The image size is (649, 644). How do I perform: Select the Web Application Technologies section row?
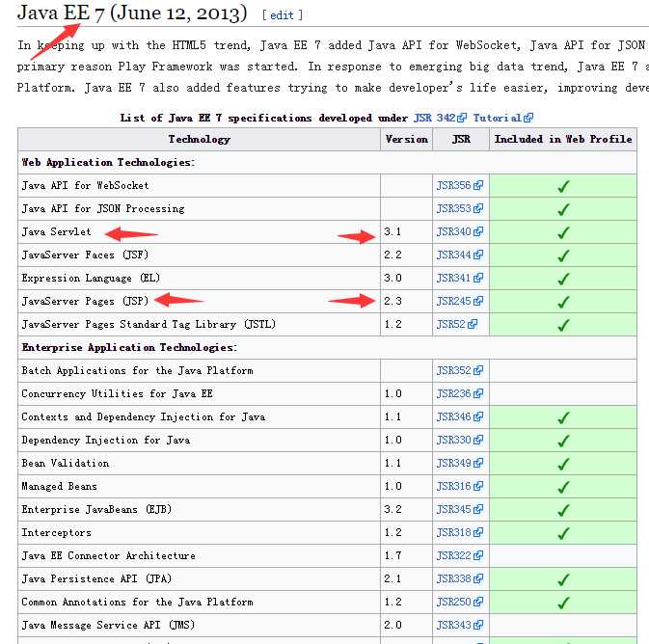(327, 163)
